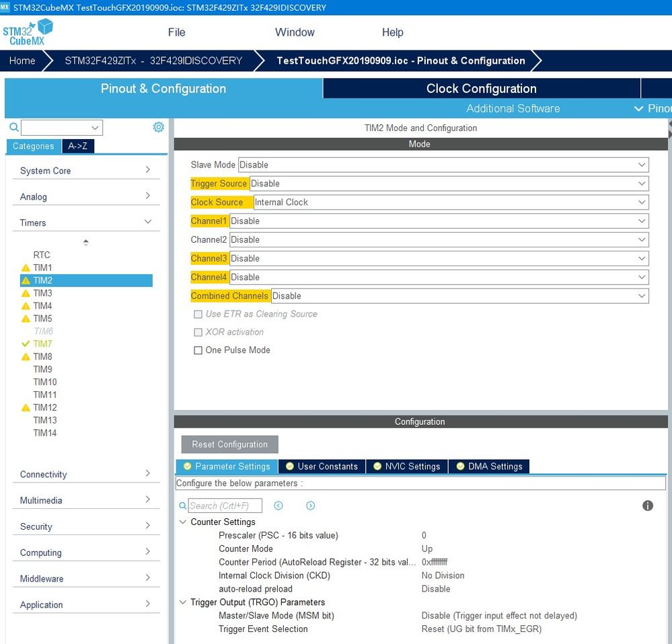Open the NVIC Settings tab
This screenshot has height=644, width=672.
(x=407, y=467)
